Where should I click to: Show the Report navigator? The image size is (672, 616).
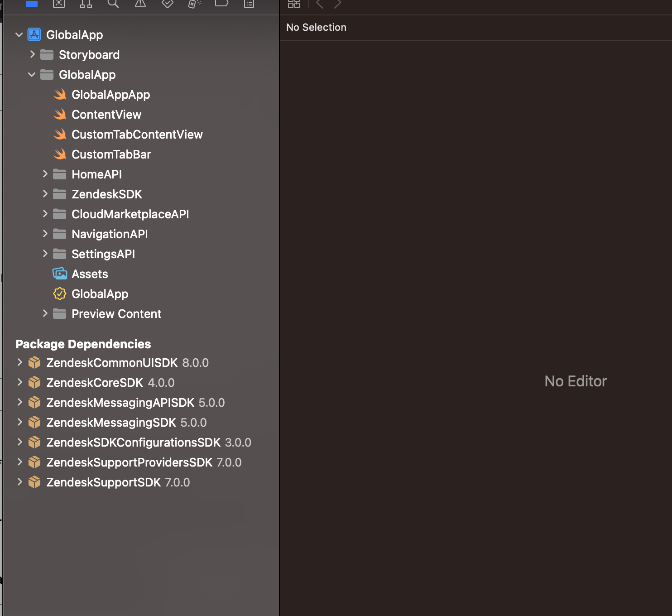coord(249,4)
